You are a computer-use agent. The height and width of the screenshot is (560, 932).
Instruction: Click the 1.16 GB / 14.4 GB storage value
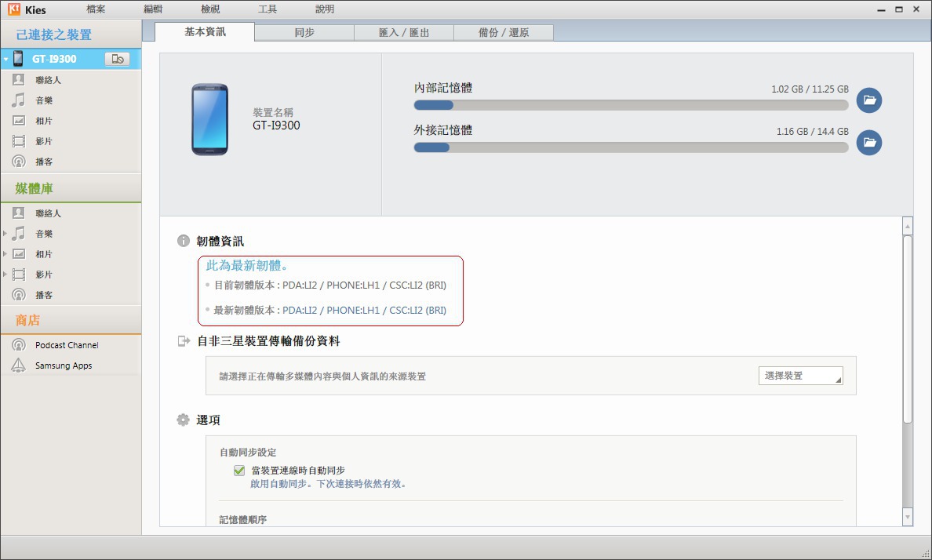[x=813, y=132]
